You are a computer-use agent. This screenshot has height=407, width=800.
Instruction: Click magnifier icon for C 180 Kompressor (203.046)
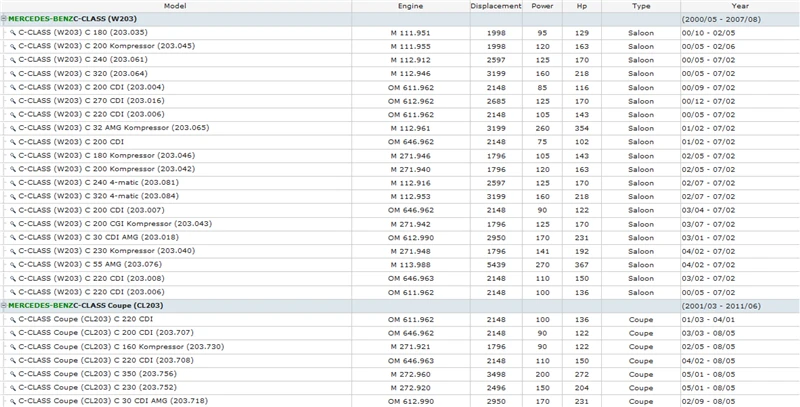[x=13, y=156]
